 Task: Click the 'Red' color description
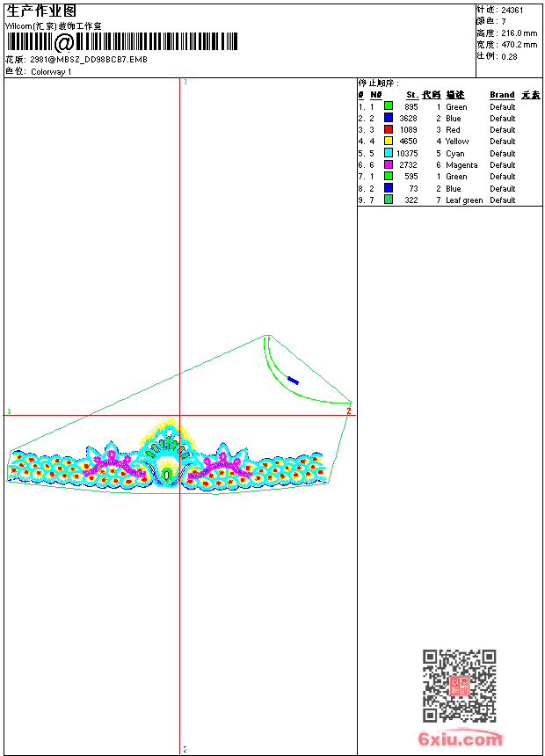pos(453,130)
